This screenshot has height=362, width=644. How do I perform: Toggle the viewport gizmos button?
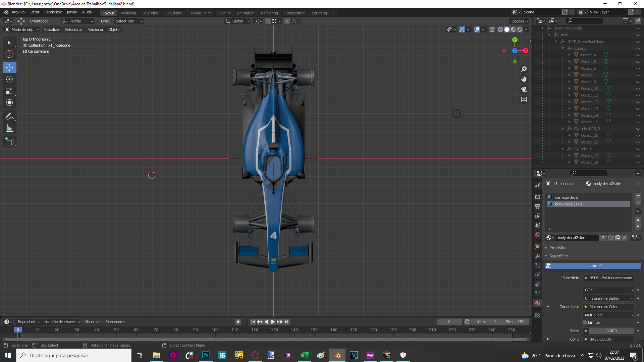(462, 29)
